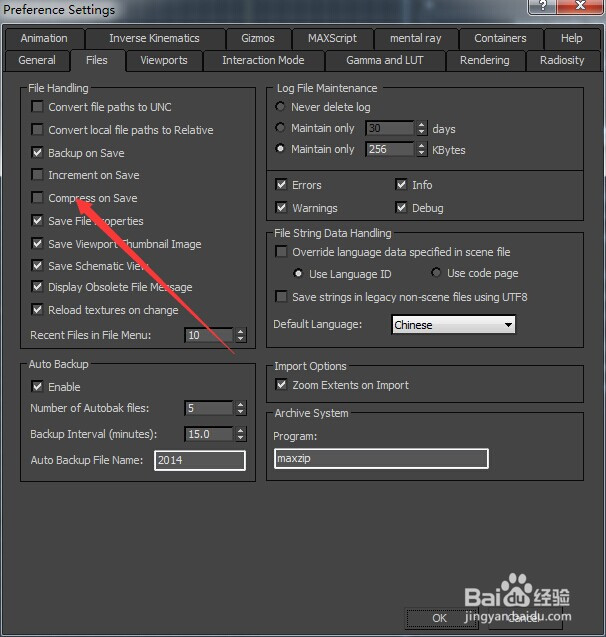
Task: Open the Radiosity tab
Action: pos(562,61)
